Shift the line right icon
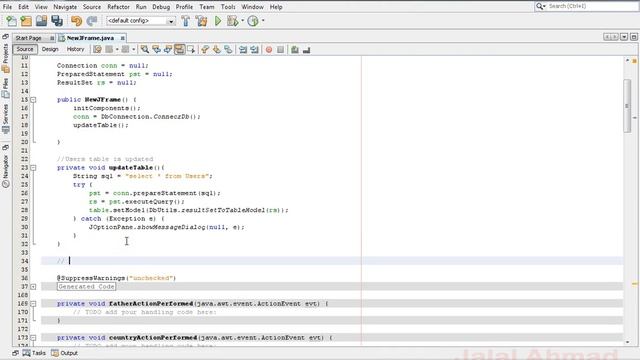The image size is (640, 360). click(x=254, y=49)
